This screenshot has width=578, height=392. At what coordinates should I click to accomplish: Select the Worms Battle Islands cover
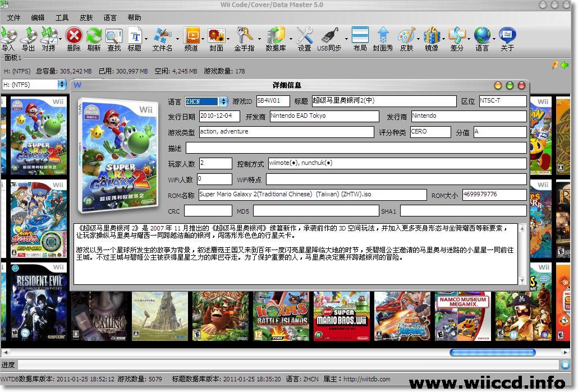[281, 316]
